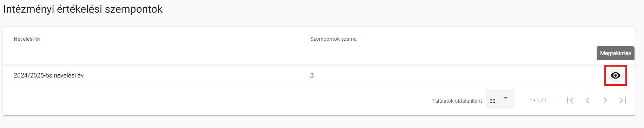
Task: Sort by the Nevelési év column header
Action: [x=27, y=39]
